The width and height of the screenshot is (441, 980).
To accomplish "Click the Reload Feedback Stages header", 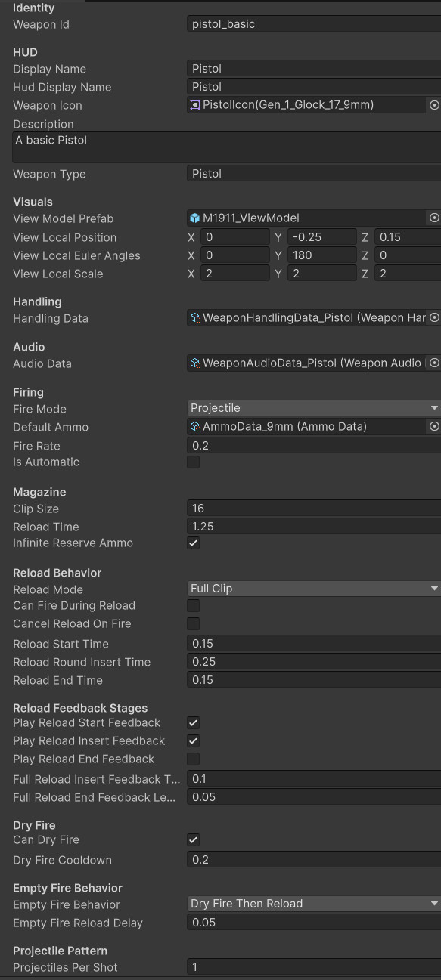I will click(x=80, y=708).
